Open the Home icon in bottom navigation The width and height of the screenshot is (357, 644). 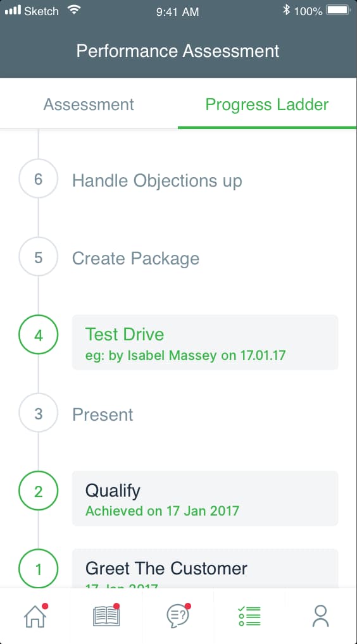(35, 616)
